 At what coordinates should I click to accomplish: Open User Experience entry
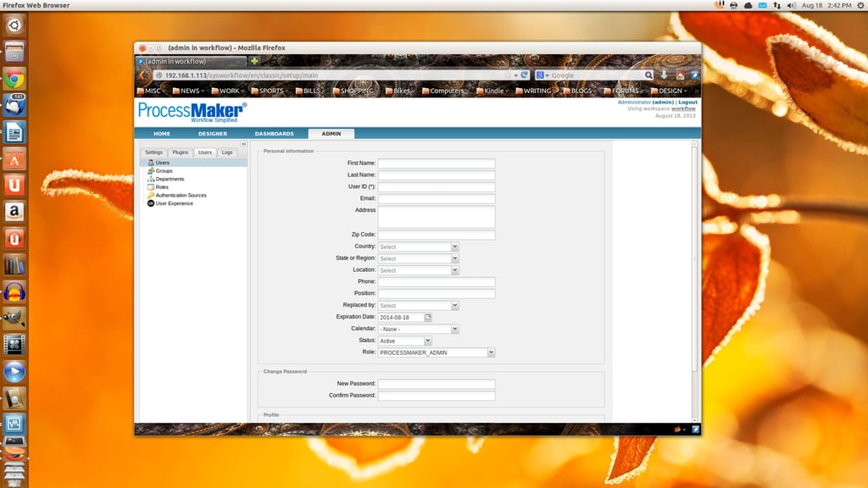pyautogui.click(x=174, y=203)
